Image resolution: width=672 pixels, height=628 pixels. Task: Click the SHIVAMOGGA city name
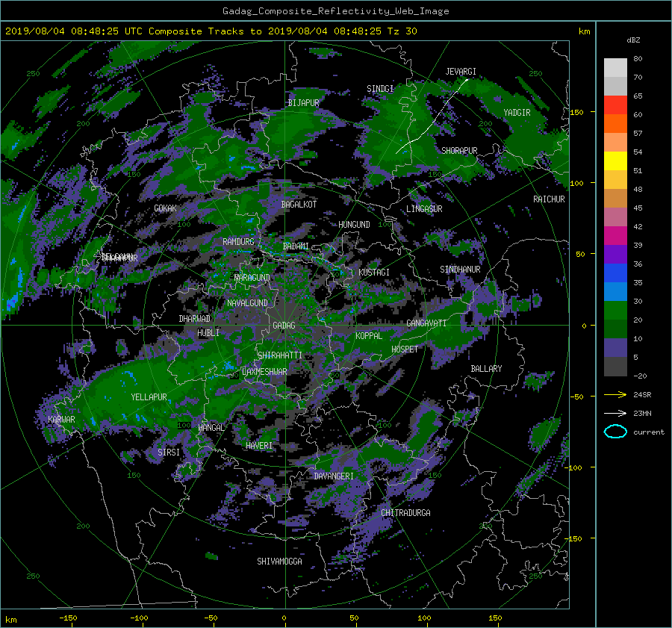click(279, 562)
